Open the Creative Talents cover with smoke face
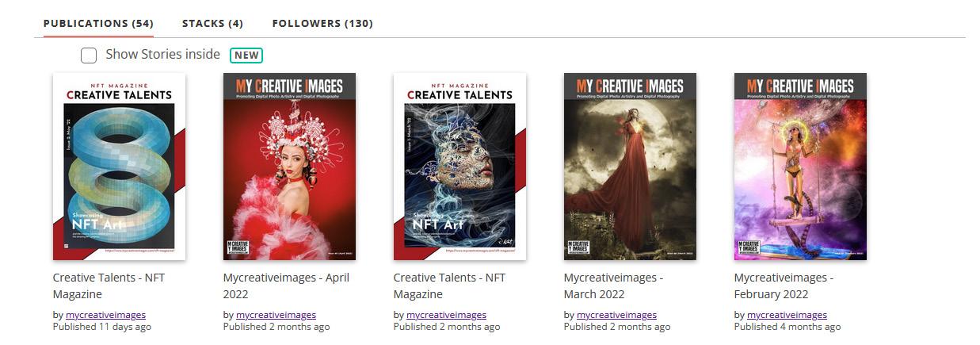980x345 pixels. point(459,167)
